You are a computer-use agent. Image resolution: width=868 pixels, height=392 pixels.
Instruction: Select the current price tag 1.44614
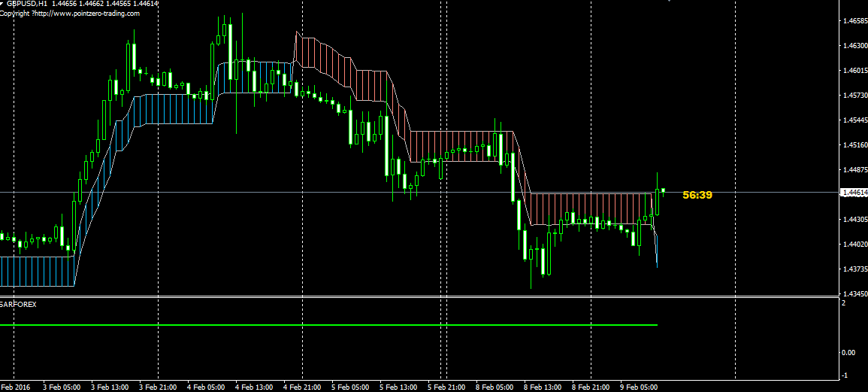(x=853, y=193)
